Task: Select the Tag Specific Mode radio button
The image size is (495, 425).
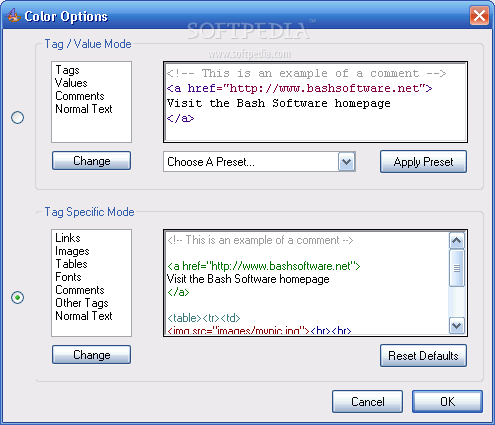Action: coord(17,297)
